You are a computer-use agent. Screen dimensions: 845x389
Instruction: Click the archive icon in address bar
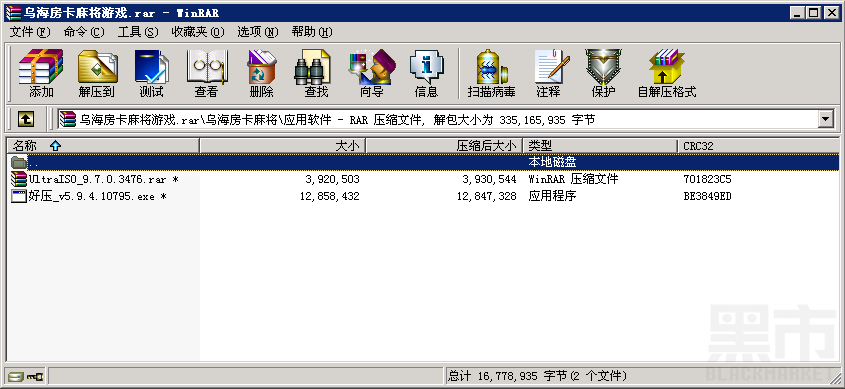click(68, 119)
